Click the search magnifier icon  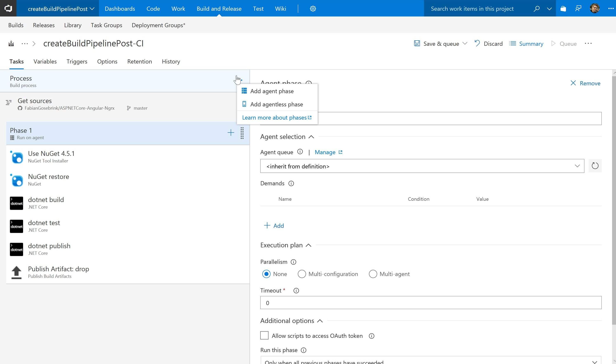coord(536,9)
